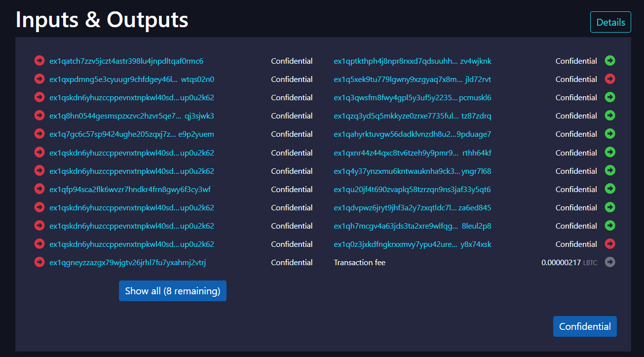Click the red arrow after output ex1q0z3jxkdfng...
This screenshot has height=357, width=644.
click(x=610, y=243)
